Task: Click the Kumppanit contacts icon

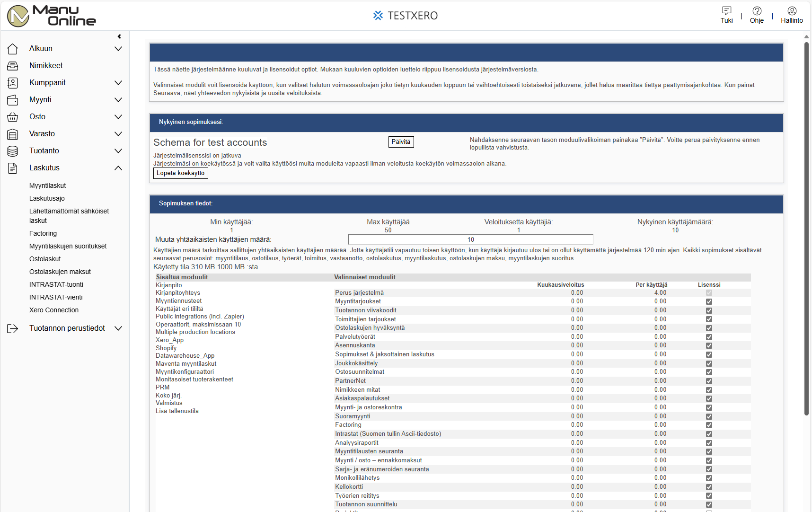Action: click(x=13, y=83)
